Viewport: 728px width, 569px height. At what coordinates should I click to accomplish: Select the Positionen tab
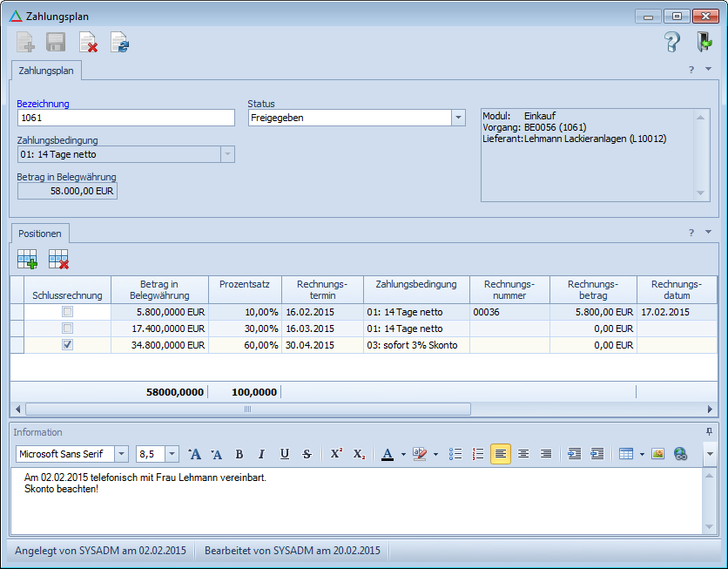click(39, 234)
